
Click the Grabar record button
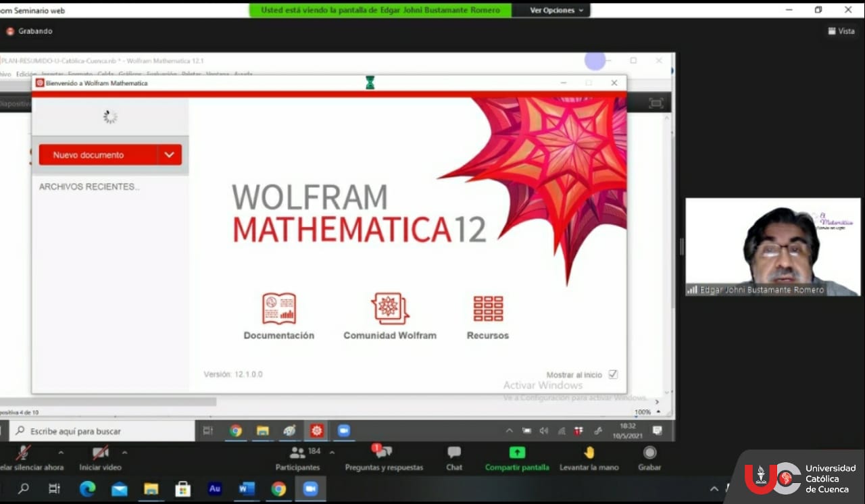coord(649,458)
